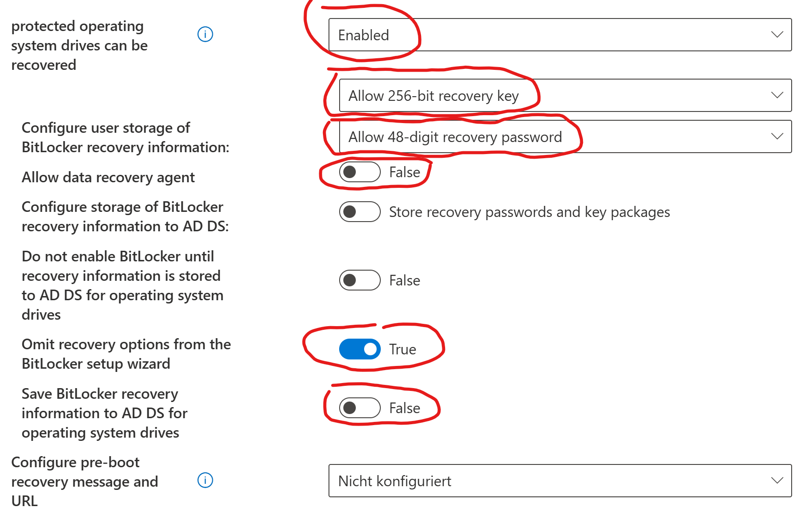Click chevron on Nicht konfiguriert dropdown
The width and height of the screenshot is (812, 532).
777,481
